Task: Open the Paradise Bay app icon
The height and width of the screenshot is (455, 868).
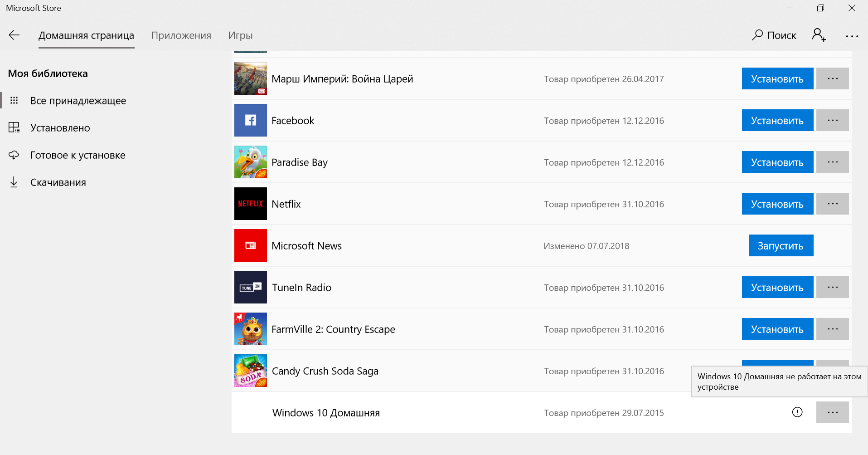Action: [251, 162]
